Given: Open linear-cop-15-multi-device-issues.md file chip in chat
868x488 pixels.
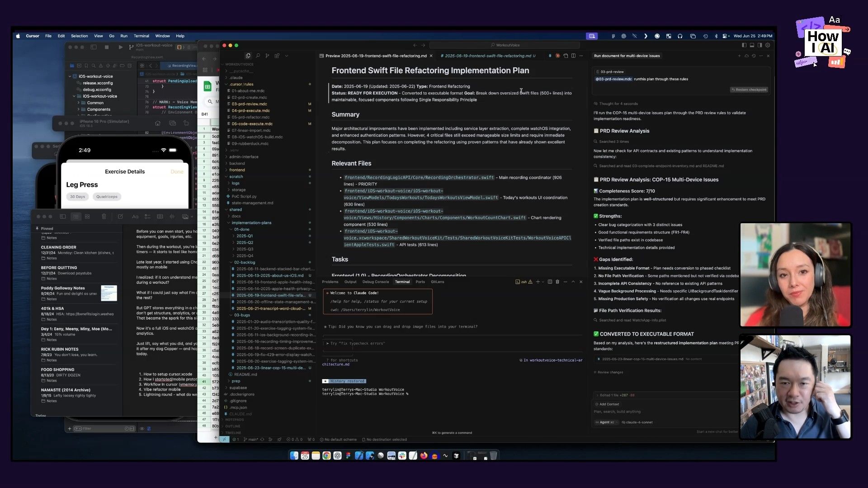Looking at the screenshot, I should coord(642,359).
